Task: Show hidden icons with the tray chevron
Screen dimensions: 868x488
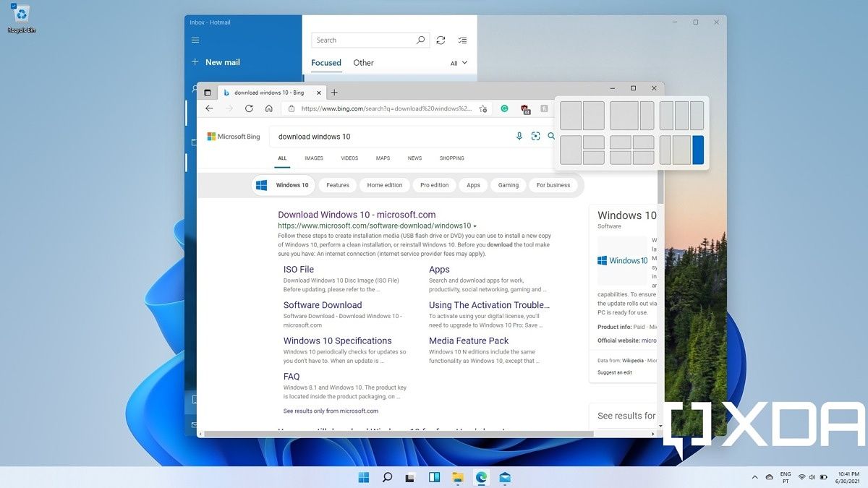Action: coord(754,477)
